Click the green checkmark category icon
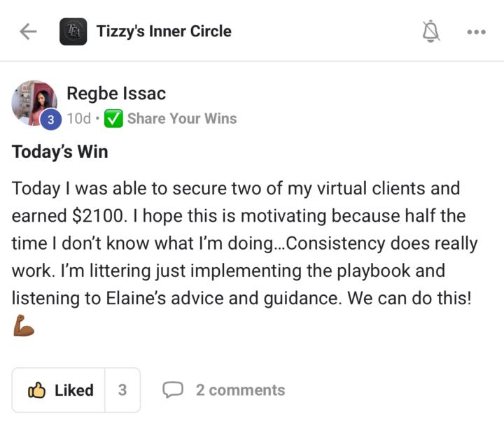Viewport: 504px width, 421px height. 114,119
